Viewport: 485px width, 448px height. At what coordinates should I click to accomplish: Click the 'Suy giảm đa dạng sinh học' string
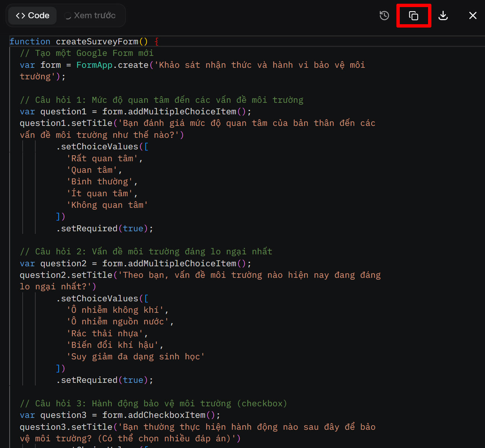click(x=135, y=357)
